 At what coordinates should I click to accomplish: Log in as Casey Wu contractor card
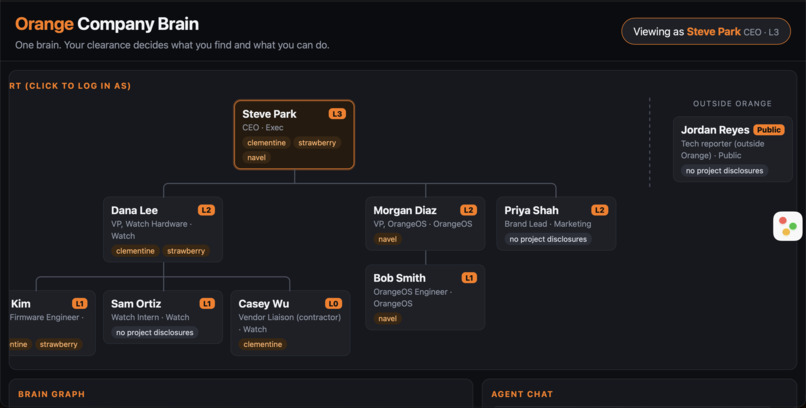[290, 323]
